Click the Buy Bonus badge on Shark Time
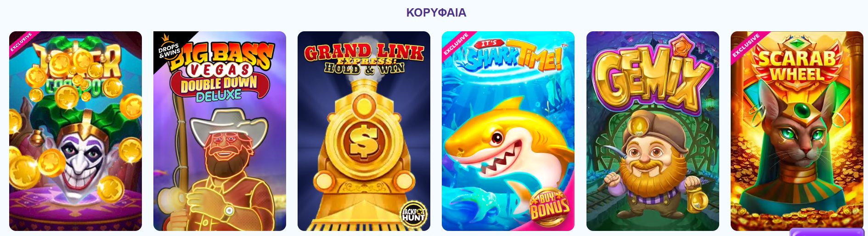Image resolution: width=868 pixels, height=236 pixels. tap(550, 207)
